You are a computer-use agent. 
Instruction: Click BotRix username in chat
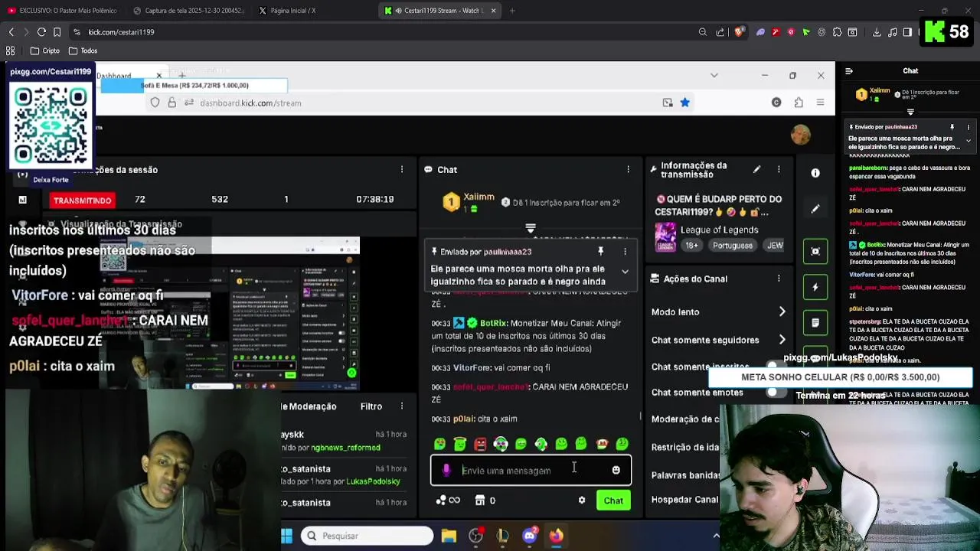click(x=493, y=323)
